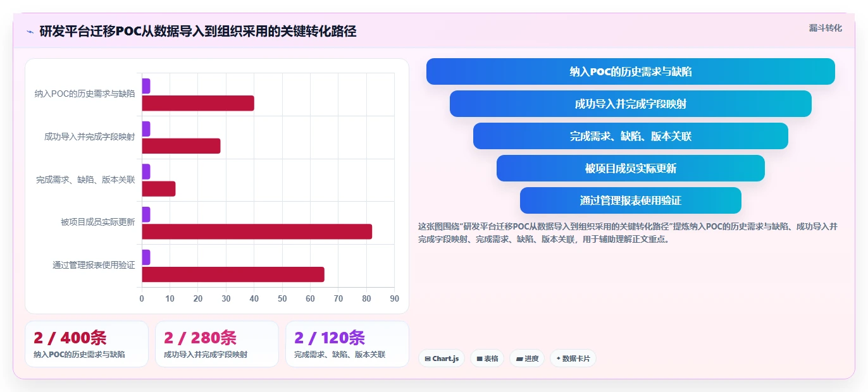
Task: Click funnel stage 通过管理报表使用验证
Action: click(631, 200)
